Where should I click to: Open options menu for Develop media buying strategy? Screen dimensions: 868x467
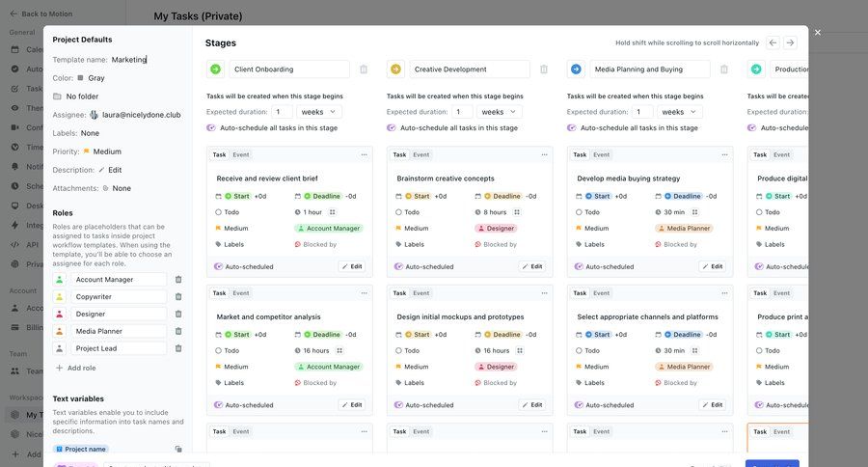pyautogui.click(x=724, y=154)
